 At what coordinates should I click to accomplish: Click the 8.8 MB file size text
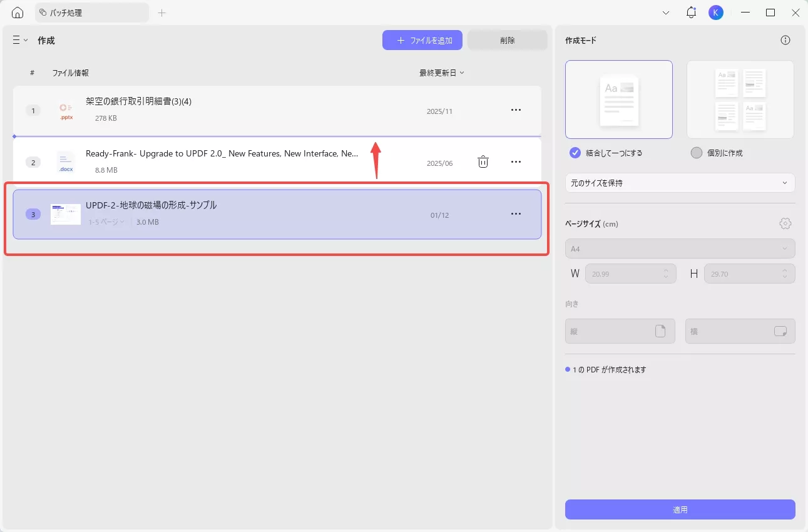(106, 170)
